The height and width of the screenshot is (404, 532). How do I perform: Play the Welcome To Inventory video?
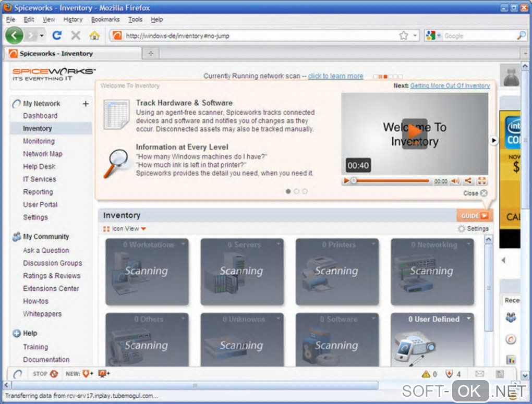click(414, 133)
